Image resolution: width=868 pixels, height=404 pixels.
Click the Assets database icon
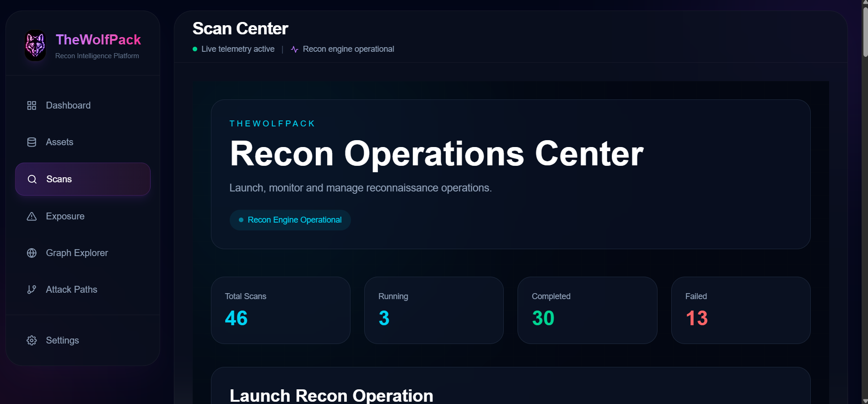coord(32,142)
